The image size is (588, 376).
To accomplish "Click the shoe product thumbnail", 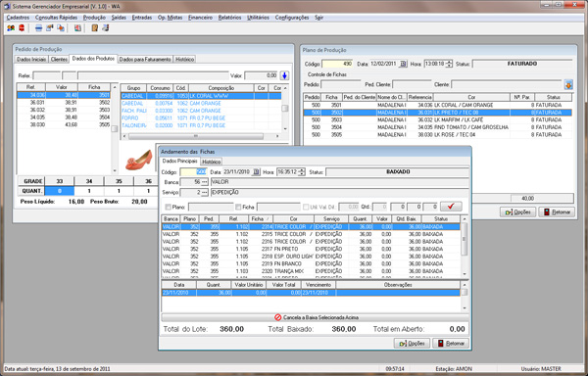I will click(139, 160).
